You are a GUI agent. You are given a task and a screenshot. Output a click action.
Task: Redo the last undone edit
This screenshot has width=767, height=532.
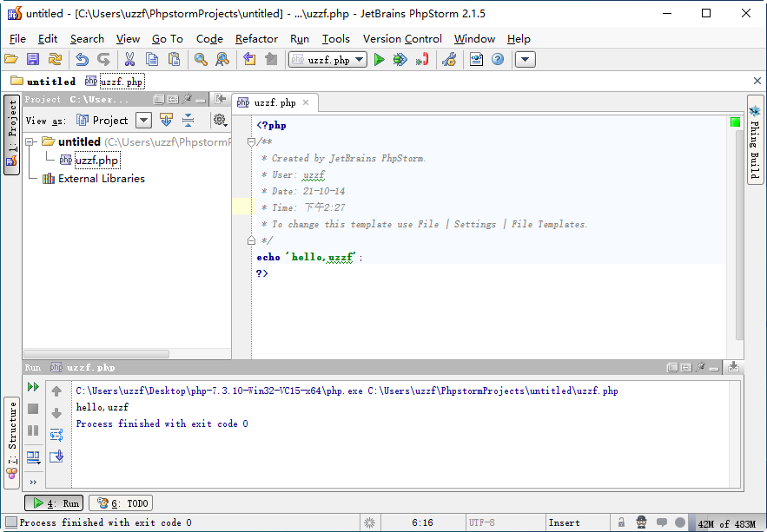[103, 60]
